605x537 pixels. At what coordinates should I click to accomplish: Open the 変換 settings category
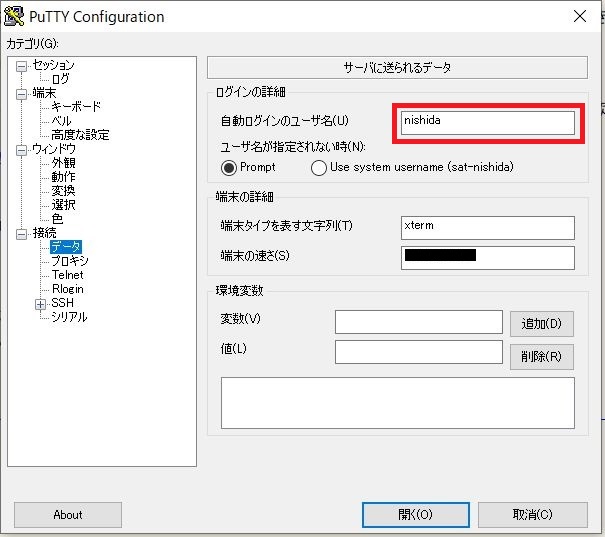63,191
